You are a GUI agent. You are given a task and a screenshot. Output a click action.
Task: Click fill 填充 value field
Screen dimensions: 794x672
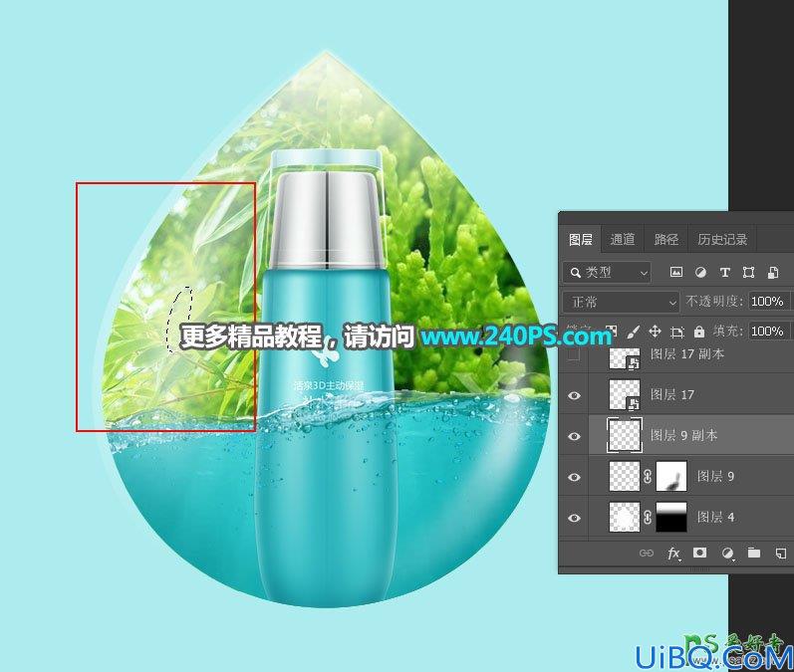770,332
